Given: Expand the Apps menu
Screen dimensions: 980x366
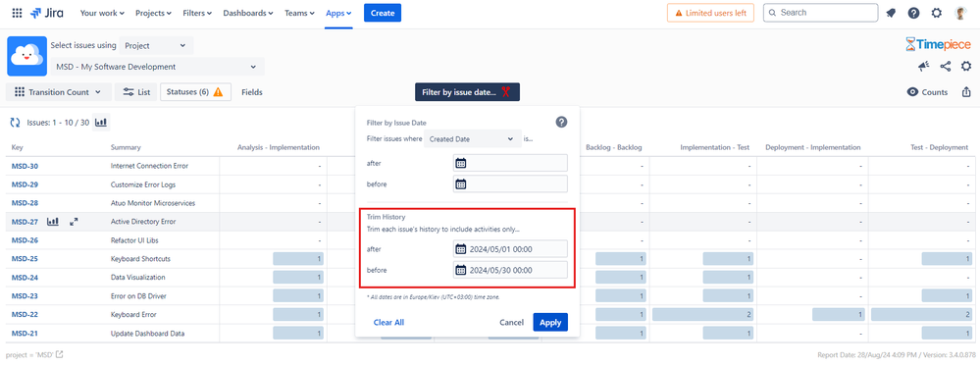Looking at the screenshot, I should 338,13.
